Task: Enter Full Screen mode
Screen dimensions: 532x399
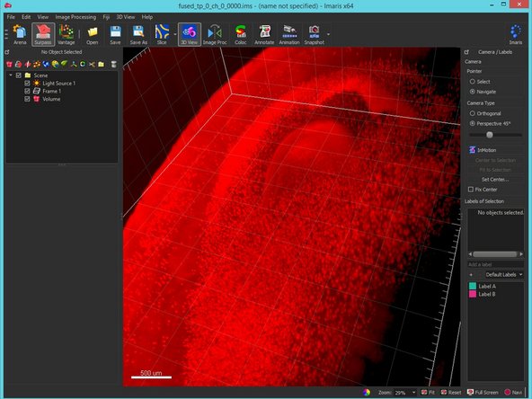Action: [483, 393]
